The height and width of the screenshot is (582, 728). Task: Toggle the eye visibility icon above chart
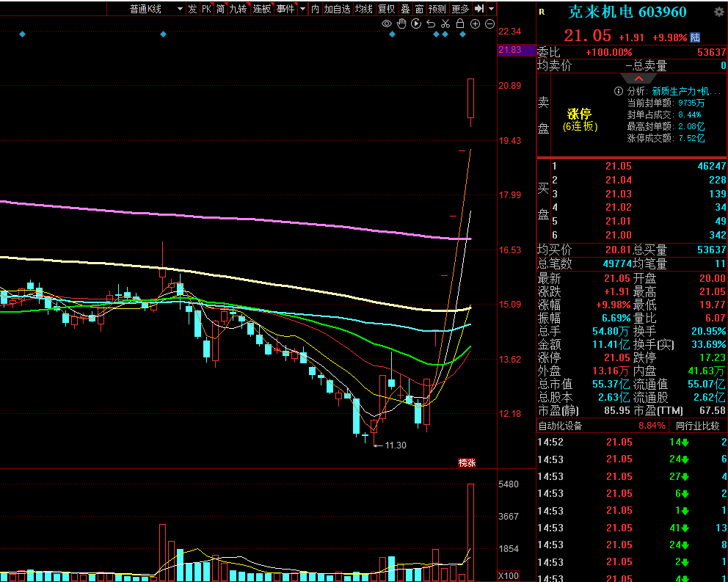[x=387, y=24]
